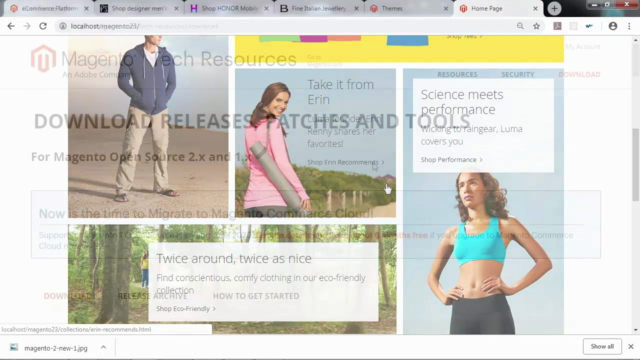
Task: Reload the current page
Action: click(x=43, y=26)
